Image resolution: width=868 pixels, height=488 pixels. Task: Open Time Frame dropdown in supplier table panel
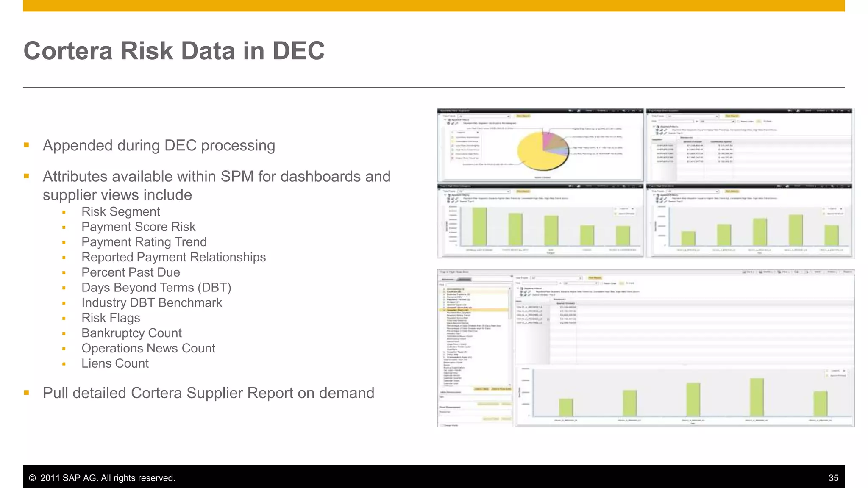(693, 116)
